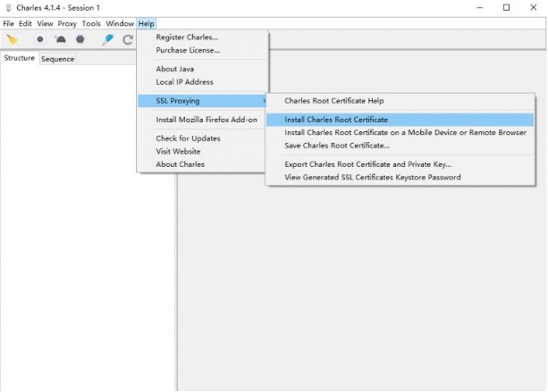Maximize the Charles window
The width and height of the screenshot is (548, 392).
coord(506,7)
